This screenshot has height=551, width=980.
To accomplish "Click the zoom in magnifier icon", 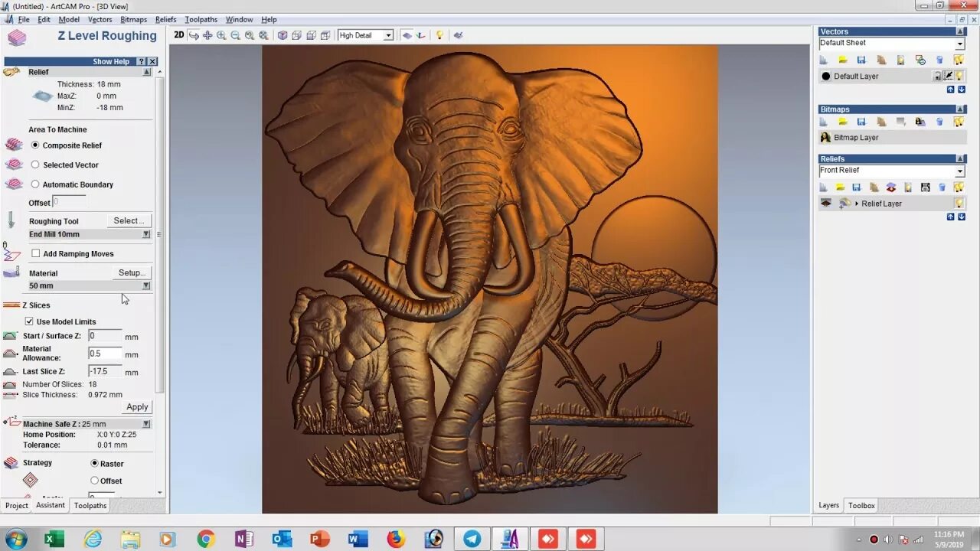I will [x=221, y=35].
